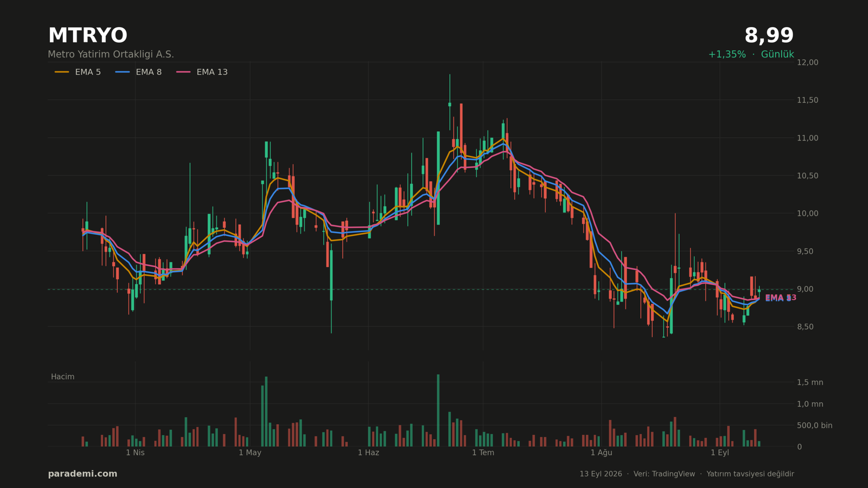Viewport: 868px width, 488px height.
Task: Select the EMA 5 legend label text
Action: pos(88,72)
